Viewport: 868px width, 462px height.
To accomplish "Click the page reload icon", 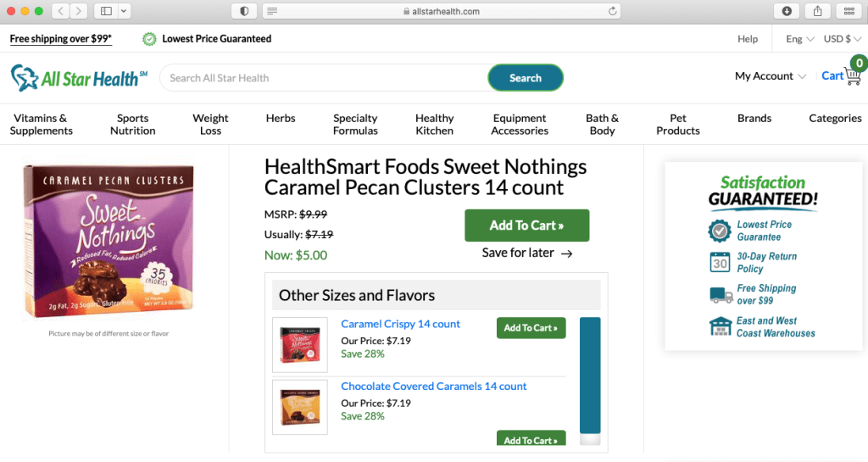I will pyautogui.click(x=612, y=11).
